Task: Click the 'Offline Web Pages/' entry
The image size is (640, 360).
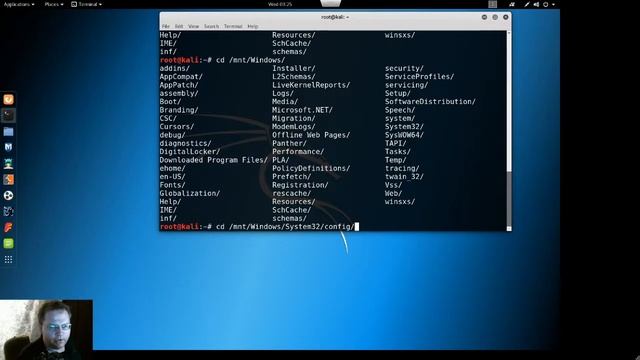Action: pos(311,135)
